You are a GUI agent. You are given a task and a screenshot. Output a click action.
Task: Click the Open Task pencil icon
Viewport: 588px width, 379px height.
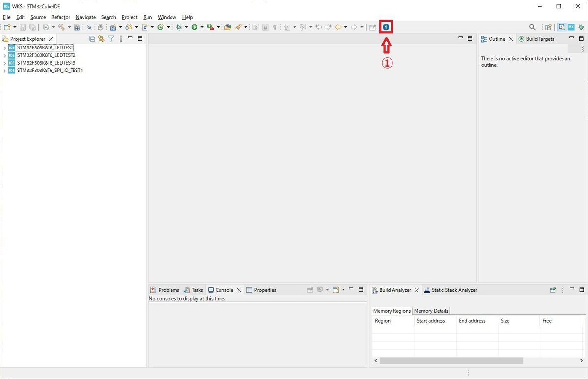238,27
